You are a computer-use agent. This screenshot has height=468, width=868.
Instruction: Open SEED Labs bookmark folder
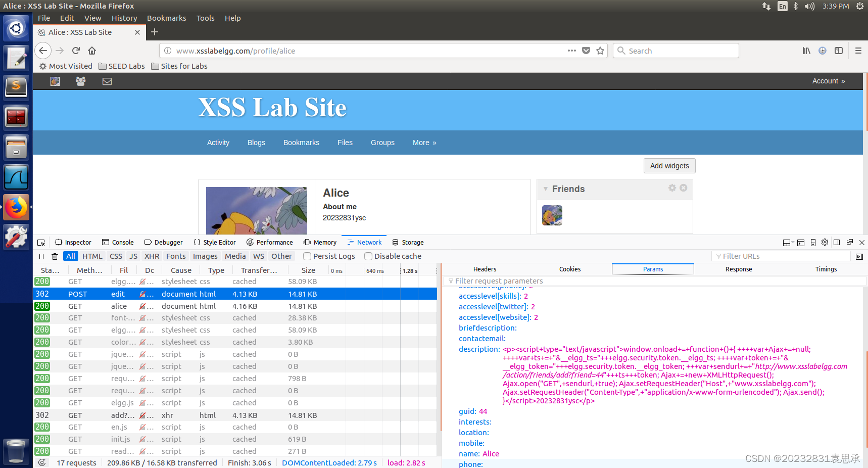pos(122,66)
